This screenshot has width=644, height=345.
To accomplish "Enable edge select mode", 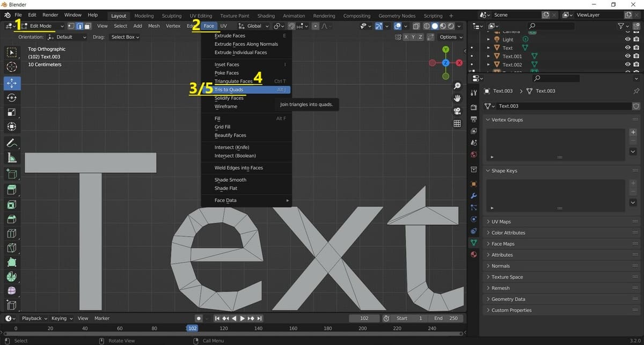I will click(78, 26).
